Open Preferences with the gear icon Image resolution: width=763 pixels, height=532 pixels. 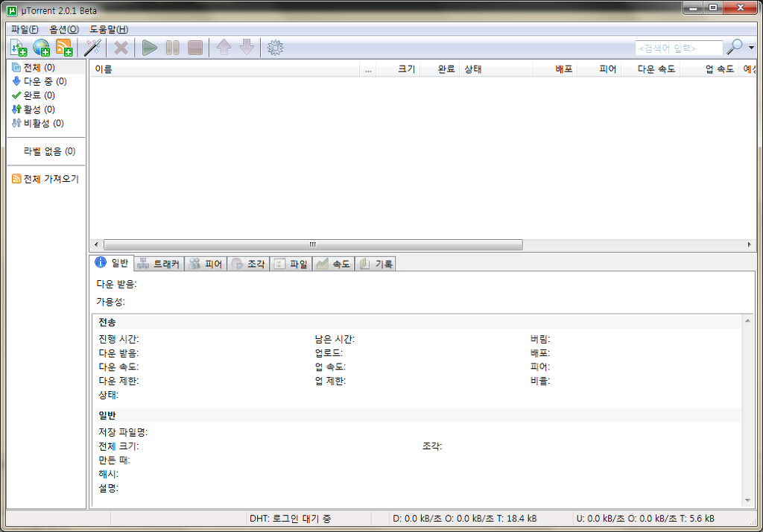[x=276, y=48]
